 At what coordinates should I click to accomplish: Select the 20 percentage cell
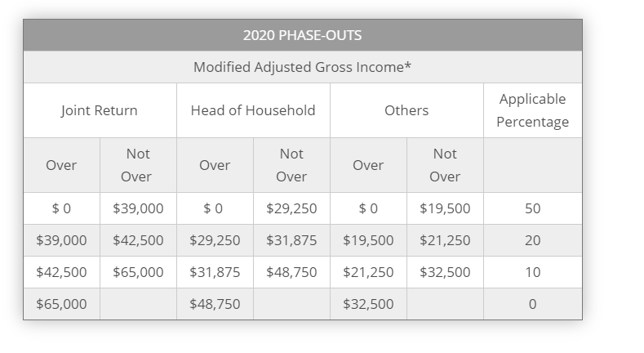point(533,240)
